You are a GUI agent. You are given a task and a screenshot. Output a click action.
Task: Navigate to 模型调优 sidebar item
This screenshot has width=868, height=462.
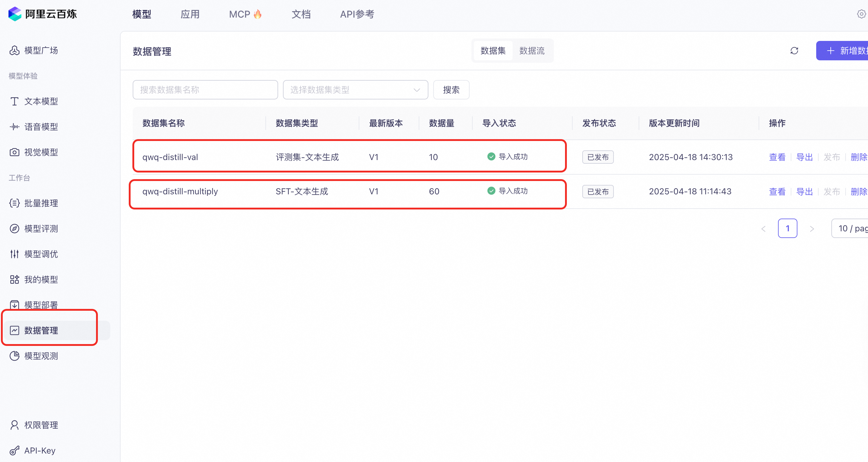[x=41, y=254]
